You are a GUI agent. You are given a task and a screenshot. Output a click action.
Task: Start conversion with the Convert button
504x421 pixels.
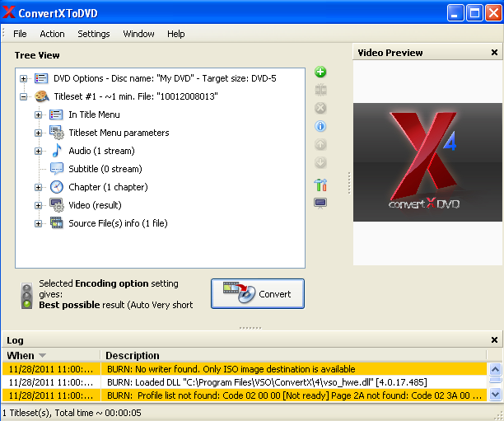tap(258, 293)
